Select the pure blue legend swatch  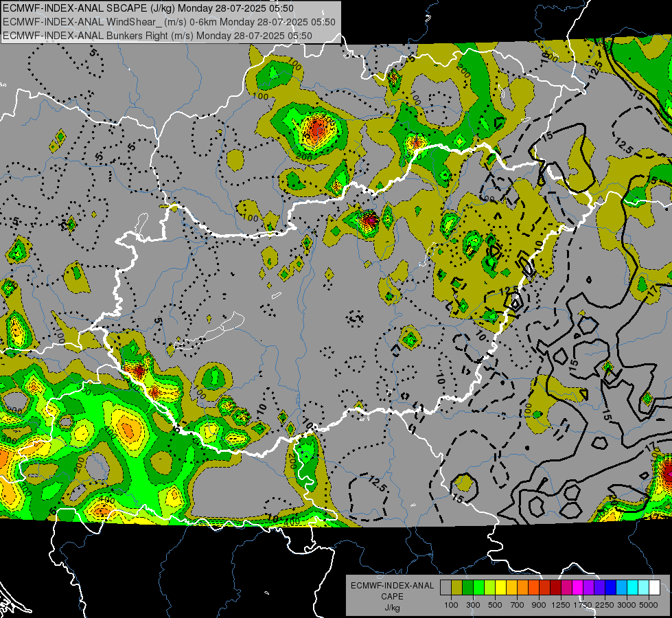click(611, 588)
